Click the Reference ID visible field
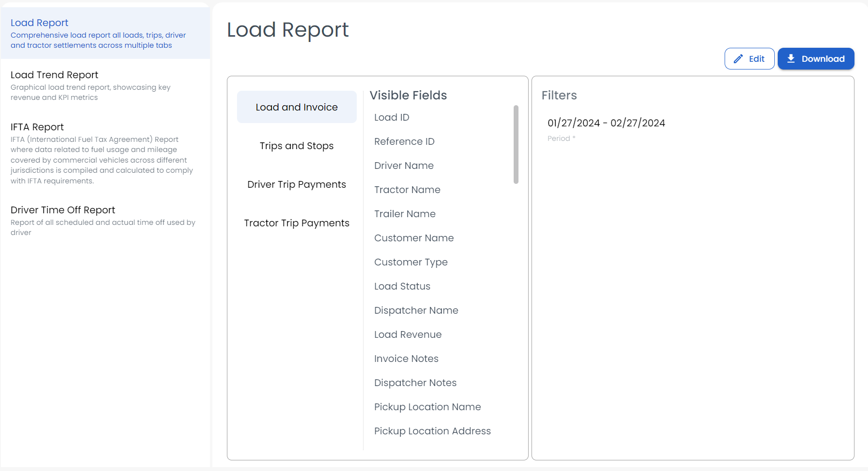868x471 pixels. point(404,141)
